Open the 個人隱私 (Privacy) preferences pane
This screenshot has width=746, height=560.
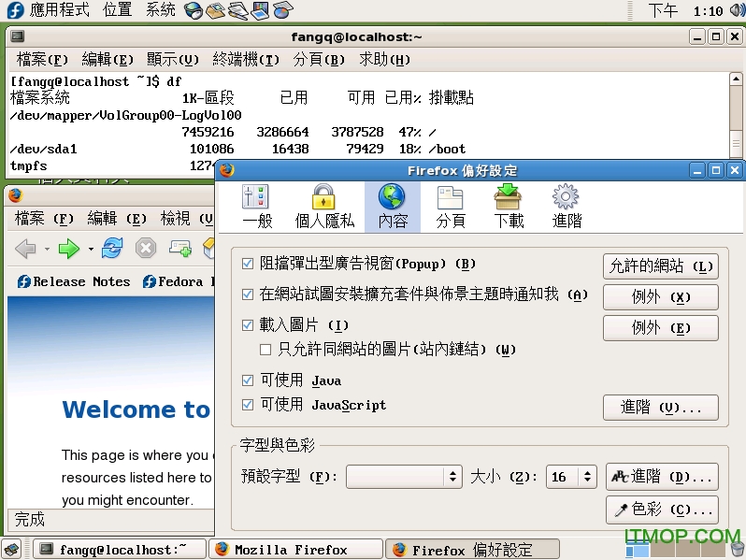(324, 208)
